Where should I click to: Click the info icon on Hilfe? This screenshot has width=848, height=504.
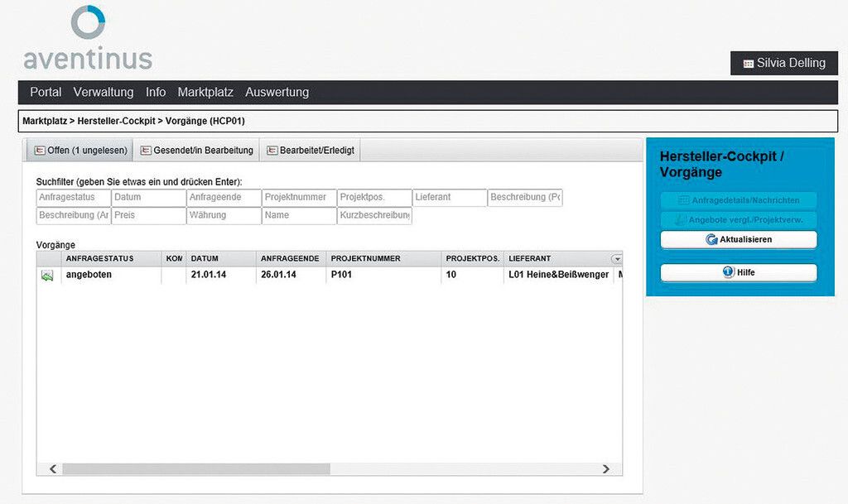click(x=729, y=272)
